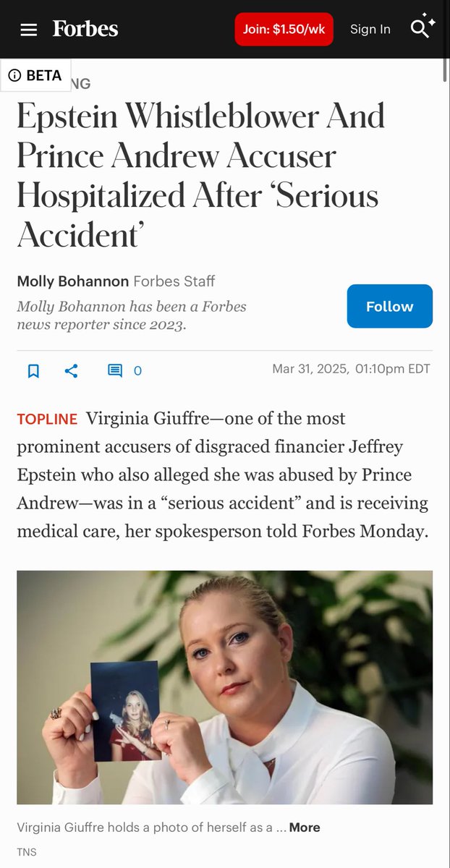Expand the photo caption with More
This screenshot has height=868, width=450.
[304, 827]
